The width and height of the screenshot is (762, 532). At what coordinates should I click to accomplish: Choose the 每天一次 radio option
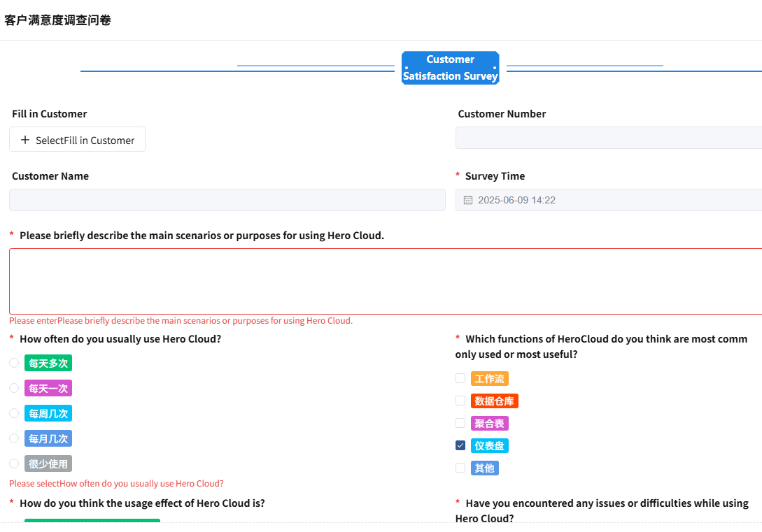(x=14, y=388)
